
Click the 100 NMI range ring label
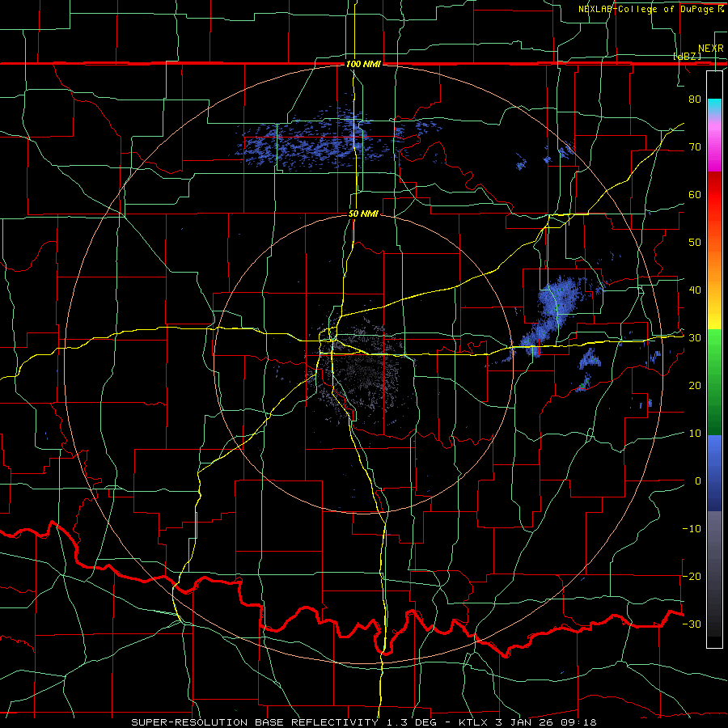click(x=363, y=64)
